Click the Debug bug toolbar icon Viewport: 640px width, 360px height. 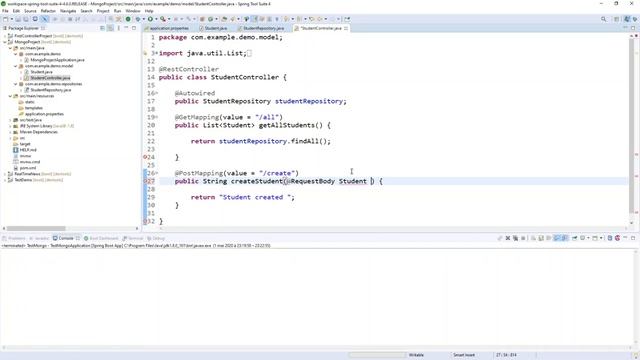pyautogui.click(x=138, y=19)
